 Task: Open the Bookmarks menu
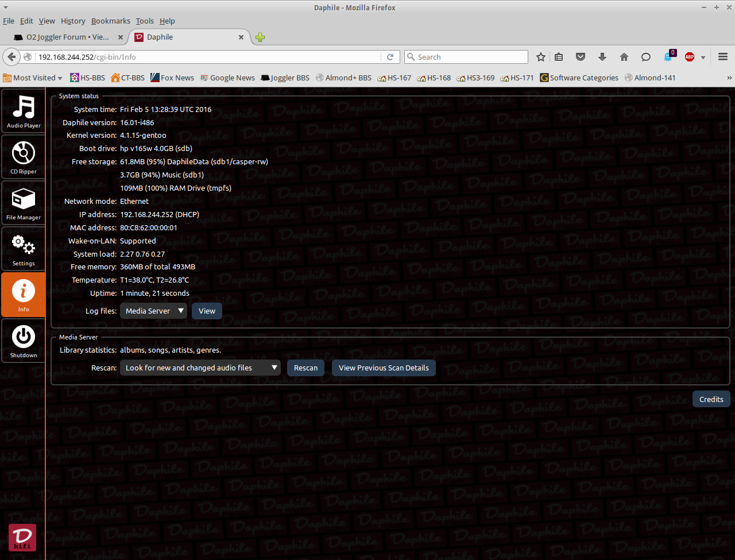[x=111, y=21]
